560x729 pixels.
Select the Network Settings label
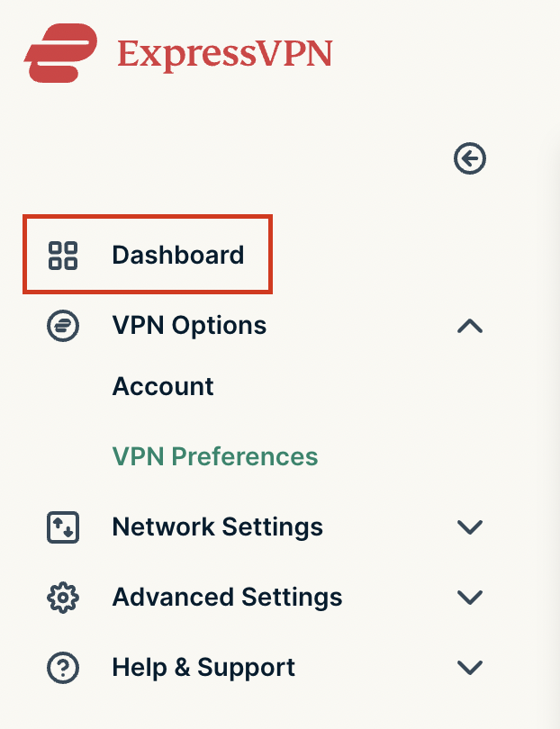(x=218, y=526)
